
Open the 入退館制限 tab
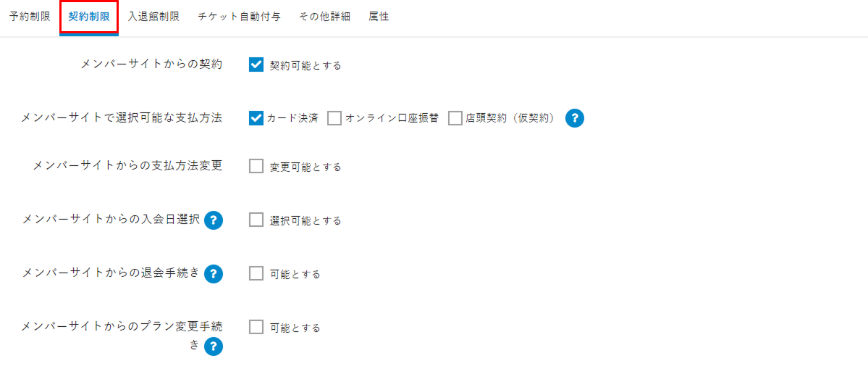click(153, 17)
